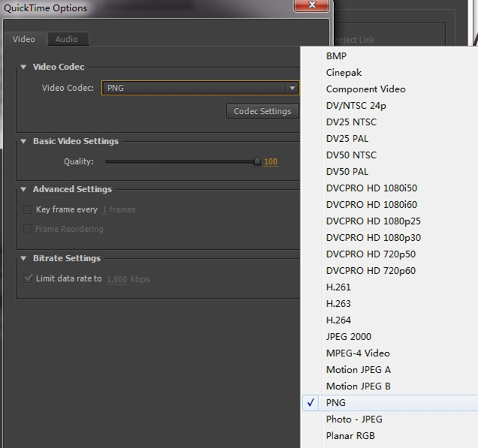Toggle the Frame Reordering checkbox

tap(28, 229)
